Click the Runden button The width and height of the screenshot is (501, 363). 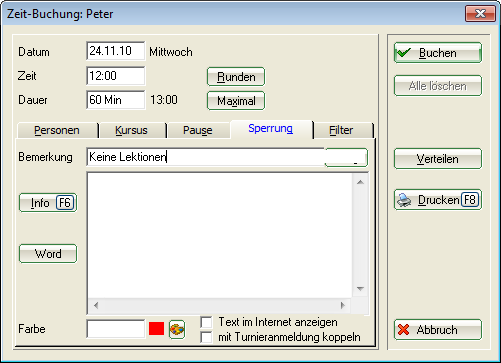click(x=236, y=77)
